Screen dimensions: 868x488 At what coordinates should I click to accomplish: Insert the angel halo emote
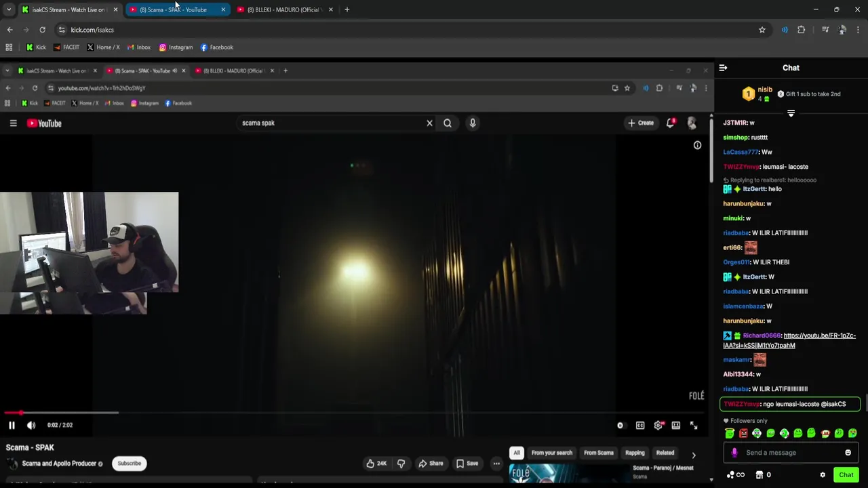(730, 433)
